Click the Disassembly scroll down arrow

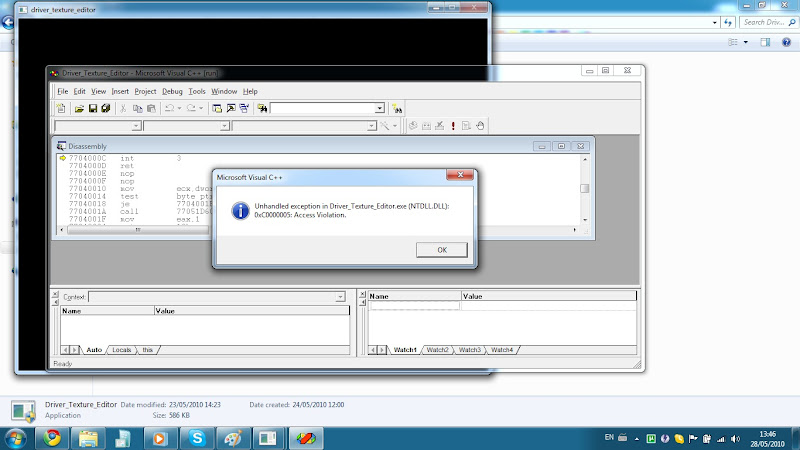(x=585, y=220)
